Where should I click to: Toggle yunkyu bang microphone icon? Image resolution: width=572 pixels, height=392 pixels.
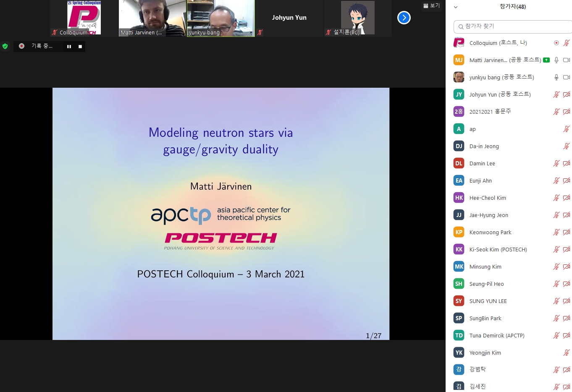click(x=556, y=77)
